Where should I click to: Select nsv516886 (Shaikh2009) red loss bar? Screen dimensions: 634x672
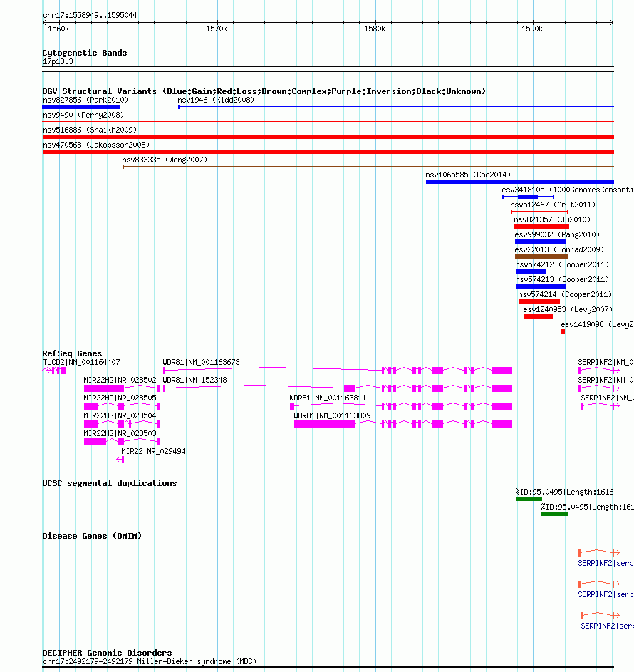point(328,137)
